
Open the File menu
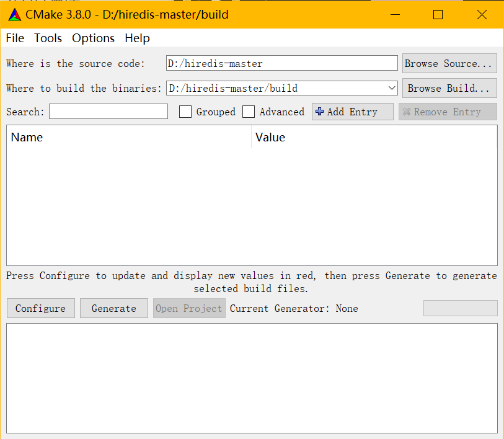pyautogui.click(x=15, y=38)
